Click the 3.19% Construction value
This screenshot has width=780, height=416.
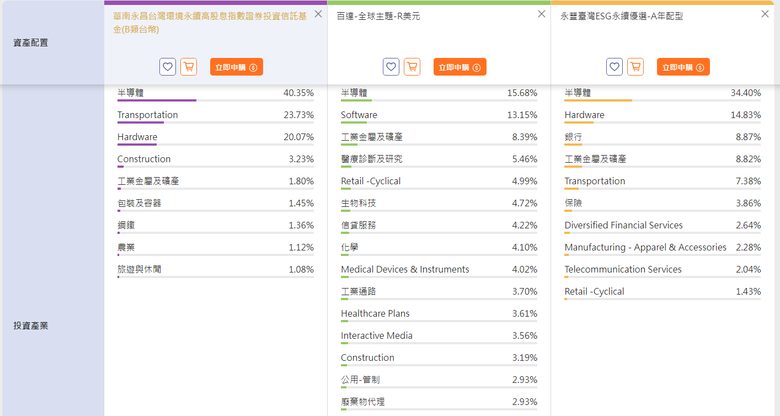[524, 358]
